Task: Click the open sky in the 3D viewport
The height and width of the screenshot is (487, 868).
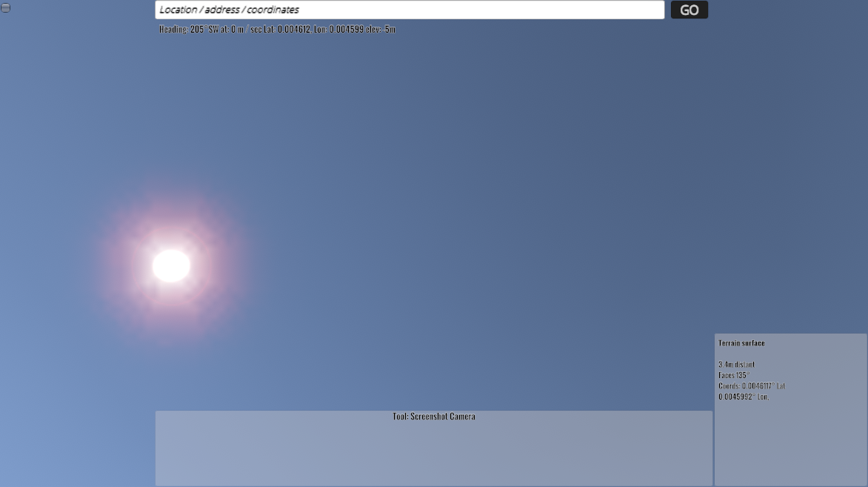Action: click(x=481, y=185)
